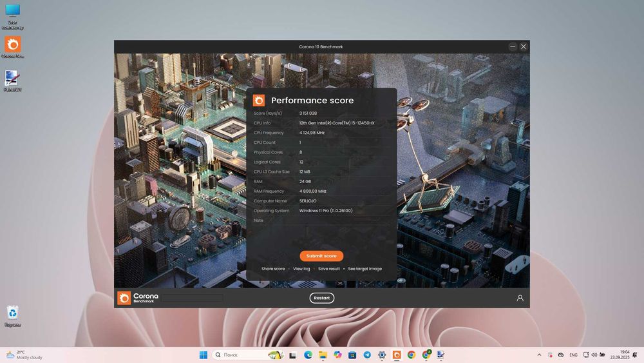Click the CPU L3 Cache Size 12 MB value
Viewport: 644px width, 363px height.
tap(305, 172)
